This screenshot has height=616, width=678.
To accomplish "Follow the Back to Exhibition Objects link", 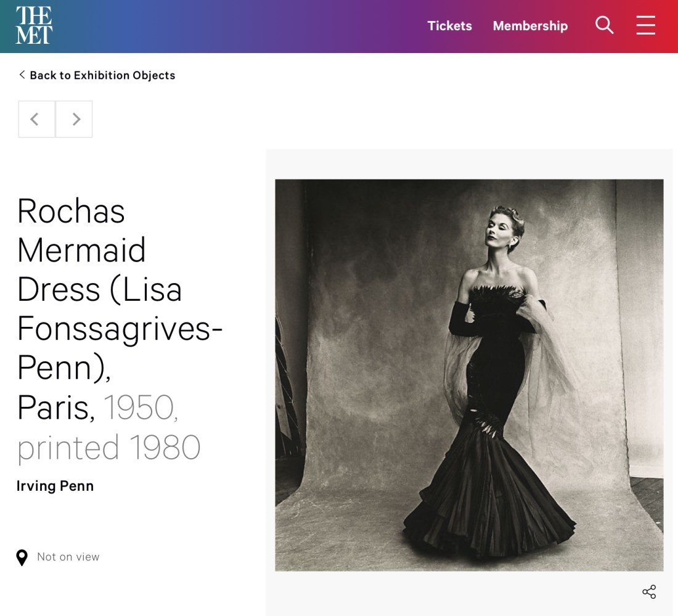I will tap(102, 75).
